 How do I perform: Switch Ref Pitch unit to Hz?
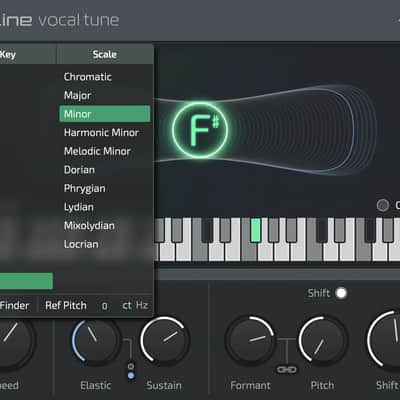click(x=142, y=305)
